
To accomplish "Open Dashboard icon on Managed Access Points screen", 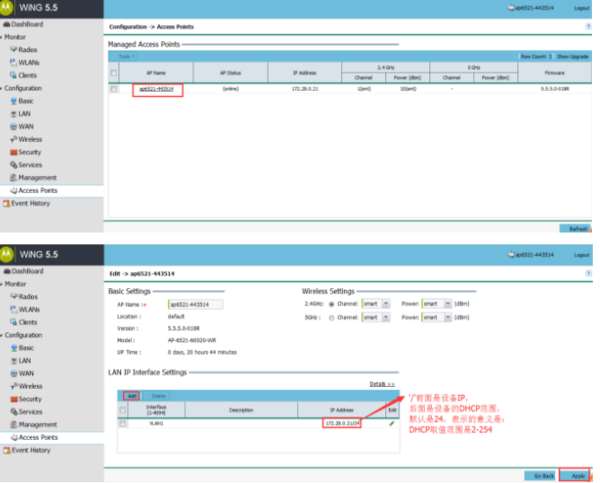I will [x=7, y=24].
